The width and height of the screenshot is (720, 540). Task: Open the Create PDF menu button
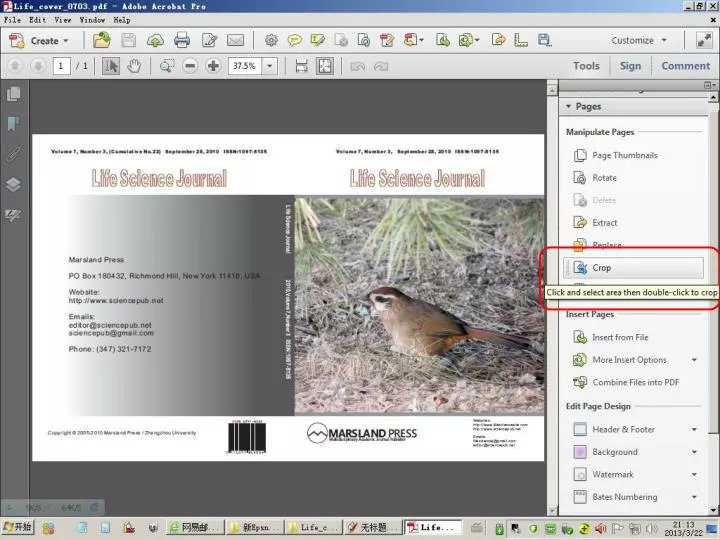pyautogui.click(x=39, y=40)
